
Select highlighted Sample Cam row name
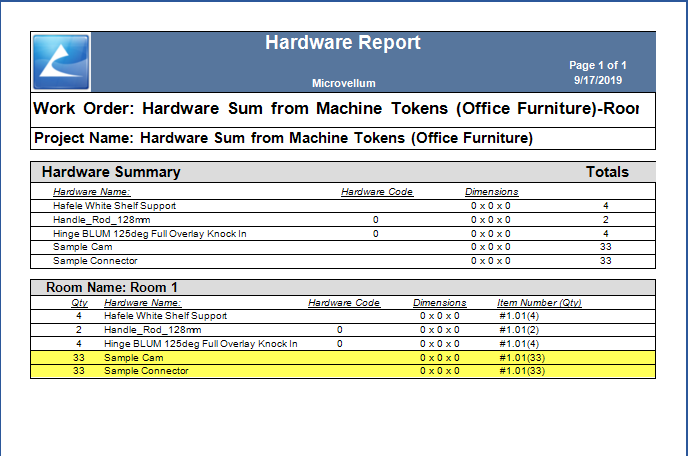[x=133, y=358]
